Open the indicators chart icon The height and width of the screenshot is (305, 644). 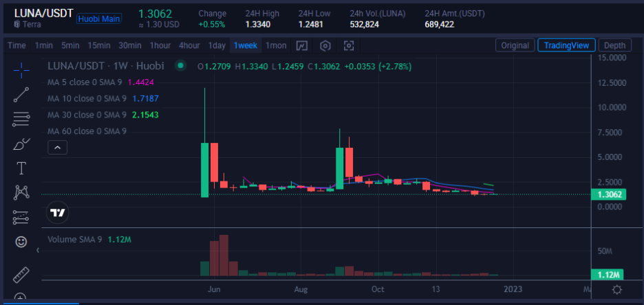[302, 45]
